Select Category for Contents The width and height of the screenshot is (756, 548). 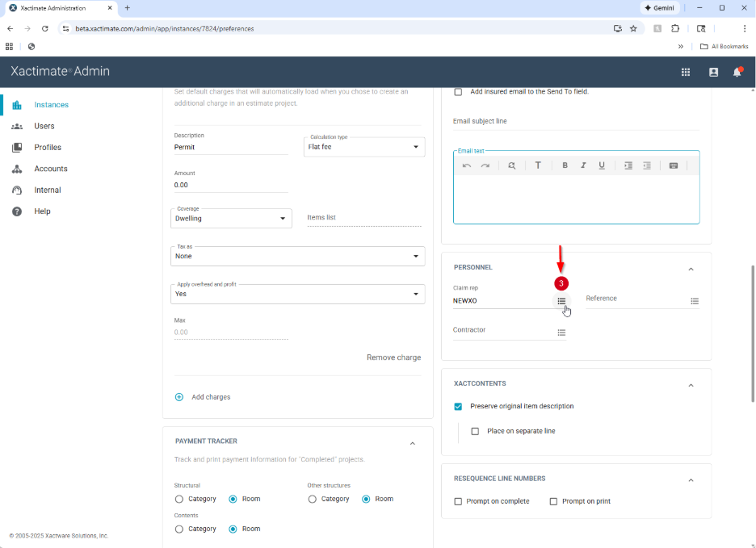tap(178, 529)
